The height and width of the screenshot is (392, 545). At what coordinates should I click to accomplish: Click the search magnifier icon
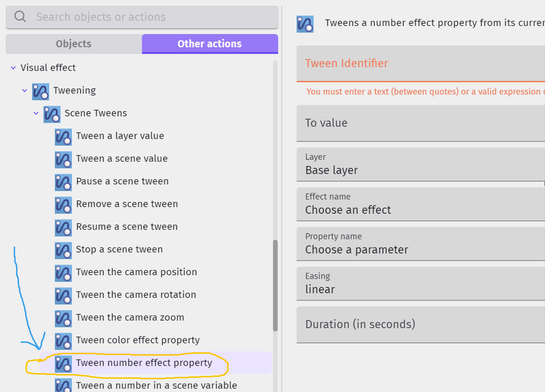pos(20,16)
